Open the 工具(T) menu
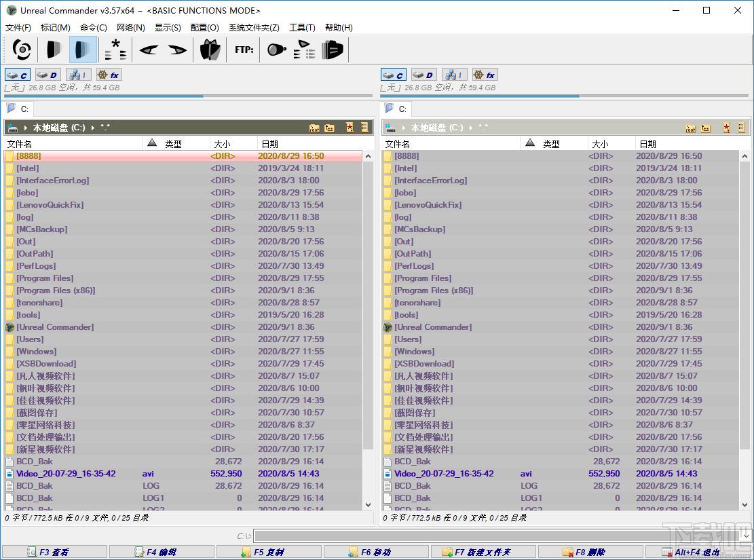The height and width of the screenshot is (560, 754). (x=302, y=27)
